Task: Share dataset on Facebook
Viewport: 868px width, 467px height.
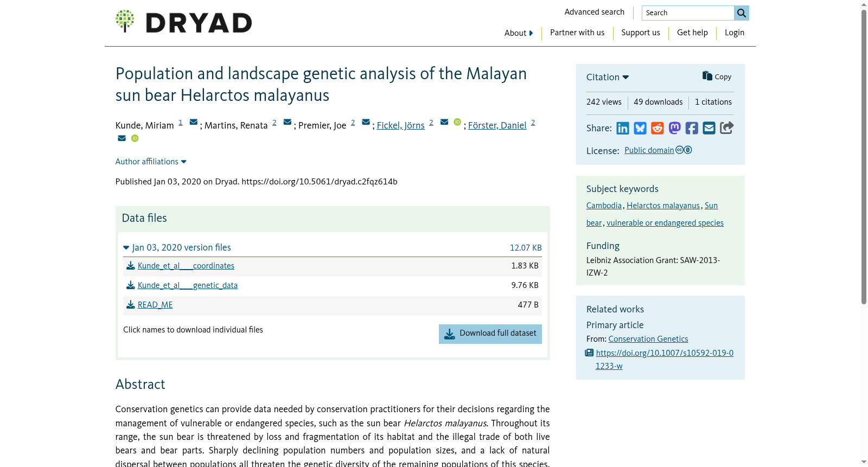Action: pyautogui.click(x=692, y=128)
